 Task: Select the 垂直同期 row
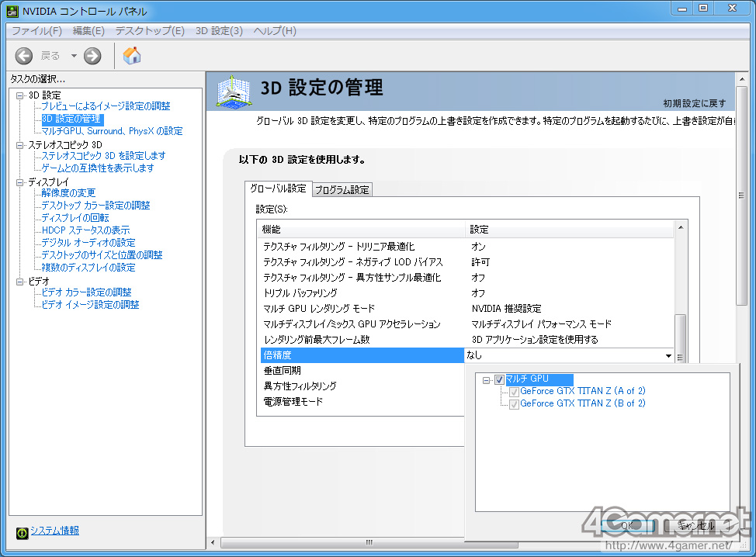(x=362, y=371)
